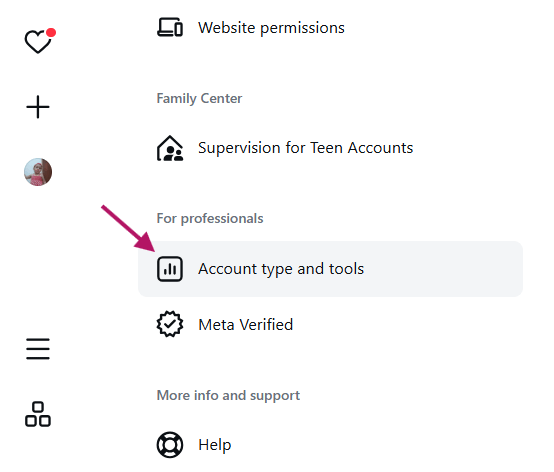554x472 pixels.
Task: Open Website permissions settings
Action: [271, 28]
